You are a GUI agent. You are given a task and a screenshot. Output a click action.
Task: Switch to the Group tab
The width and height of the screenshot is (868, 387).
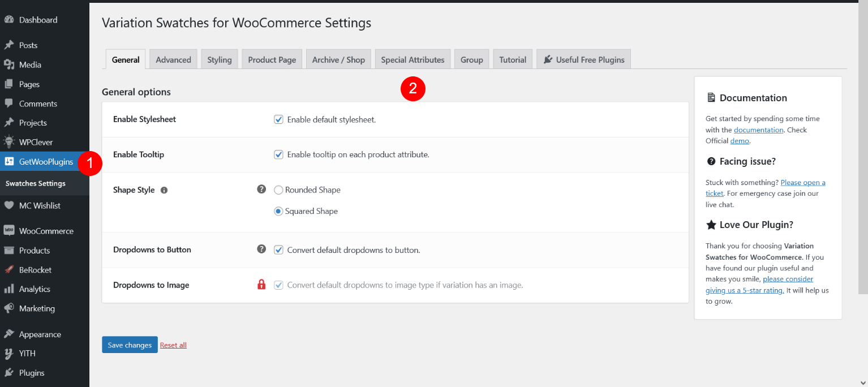[x=471, y=59]
